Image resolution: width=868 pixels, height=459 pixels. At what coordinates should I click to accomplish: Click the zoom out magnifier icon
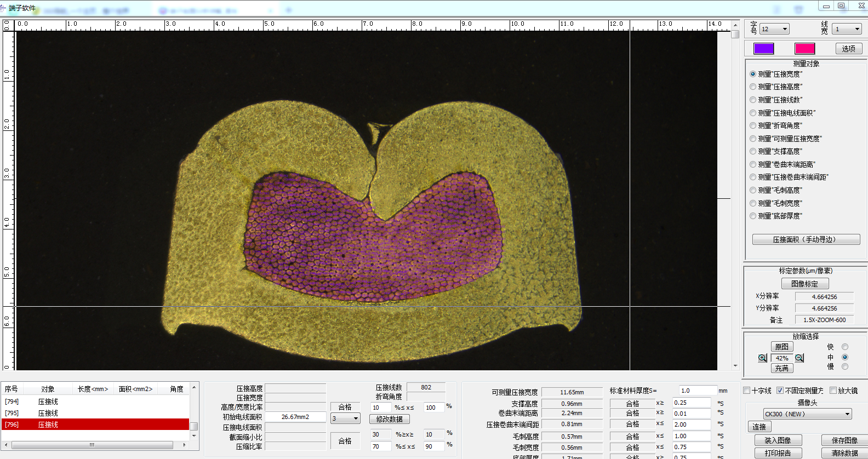click(800, 358)
